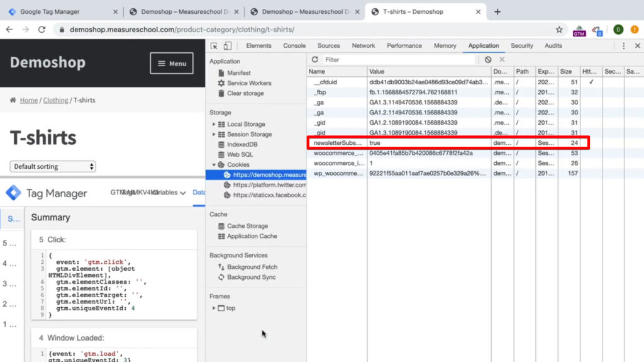644x362 pixels.
Task: Open new browser tab with plus
Action: click(497, 11)
